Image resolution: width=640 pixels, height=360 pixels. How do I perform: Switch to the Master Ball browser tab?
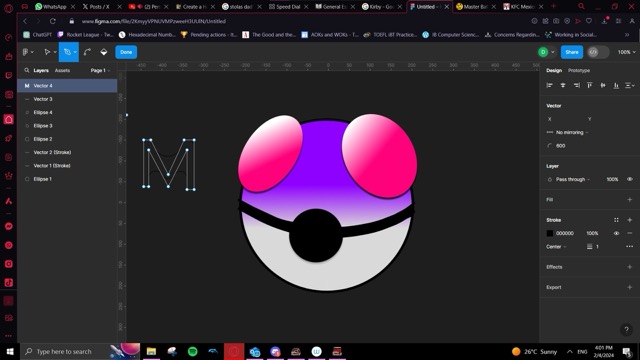click(476, 7)
